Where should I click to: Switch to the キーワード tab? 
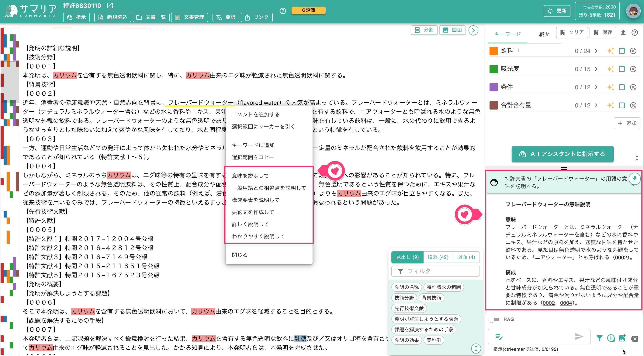[507, 34]
